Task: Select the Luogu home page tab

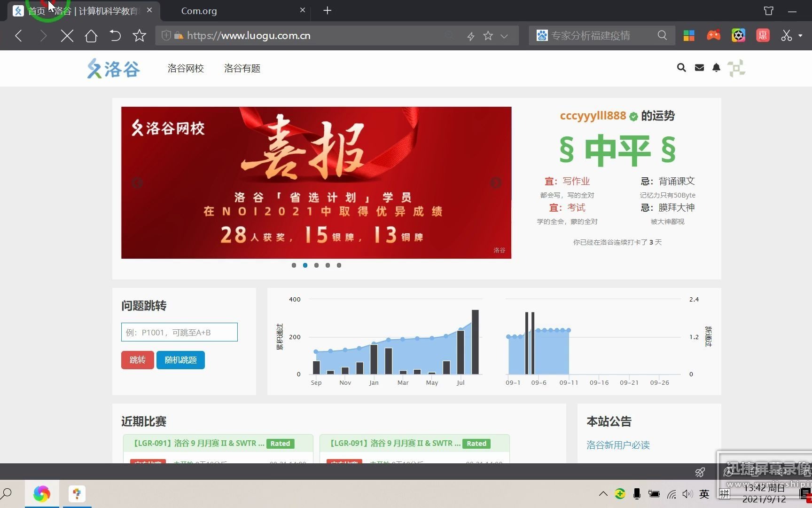Action: click(x=84, y=11)
